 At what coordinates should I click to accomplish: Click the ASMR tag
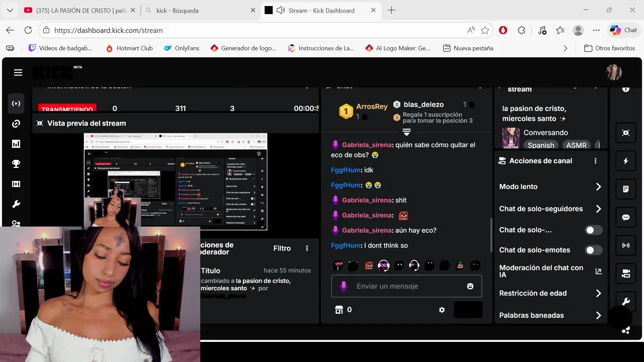click(577, 145)
